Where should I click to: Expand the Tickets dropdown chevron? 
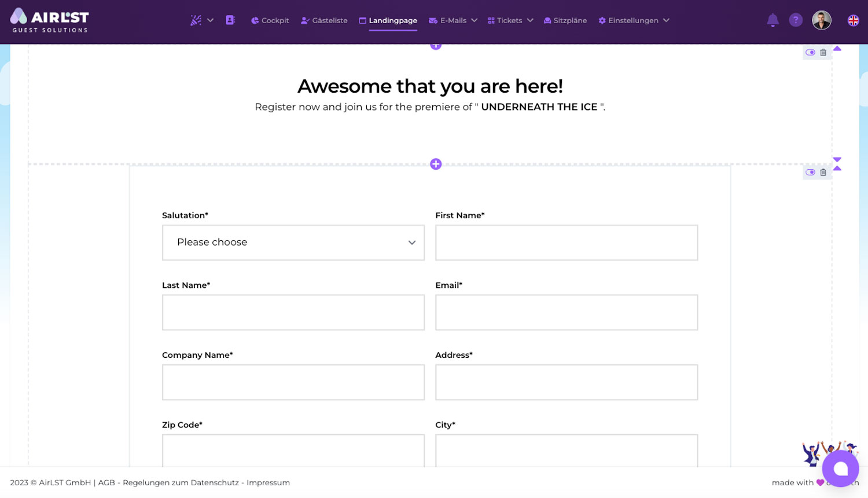(x=530, y=20)
